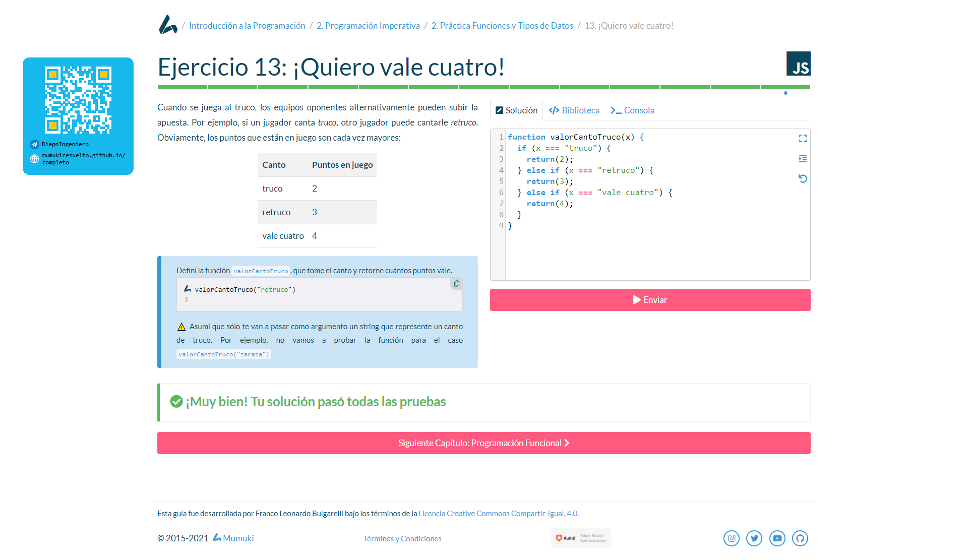Switch to the Consola tab
This screenshot has height=560, width=968.
point(632,110)
